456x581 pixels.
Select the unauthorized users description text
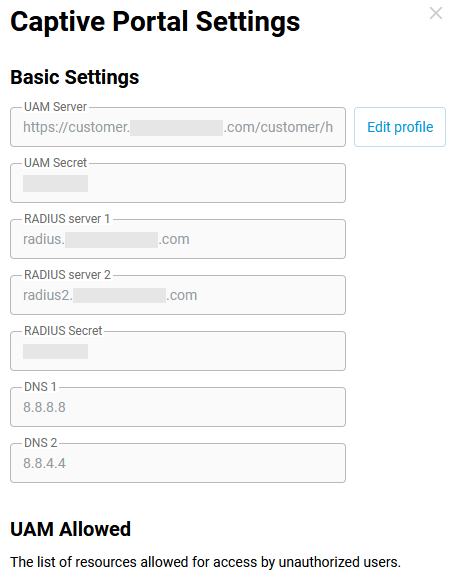[206, 562]
